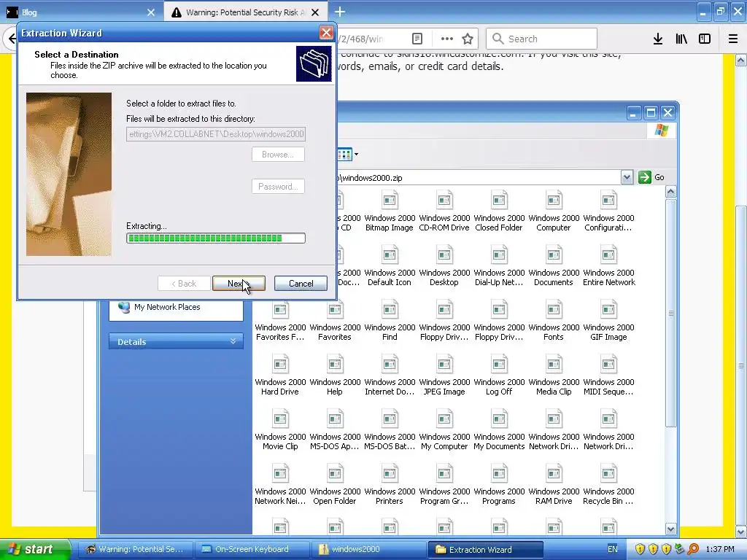Image resolution: width=747 pixels, height=560 pixels.
Task: Select Windows 2000 Movie Clip file
Action: click(x=279, y=430)
